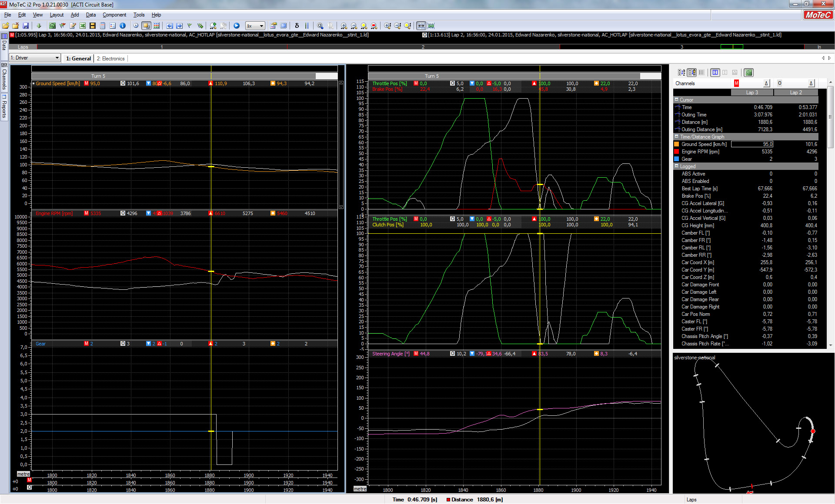Open the File menu

tap(8, 15)
